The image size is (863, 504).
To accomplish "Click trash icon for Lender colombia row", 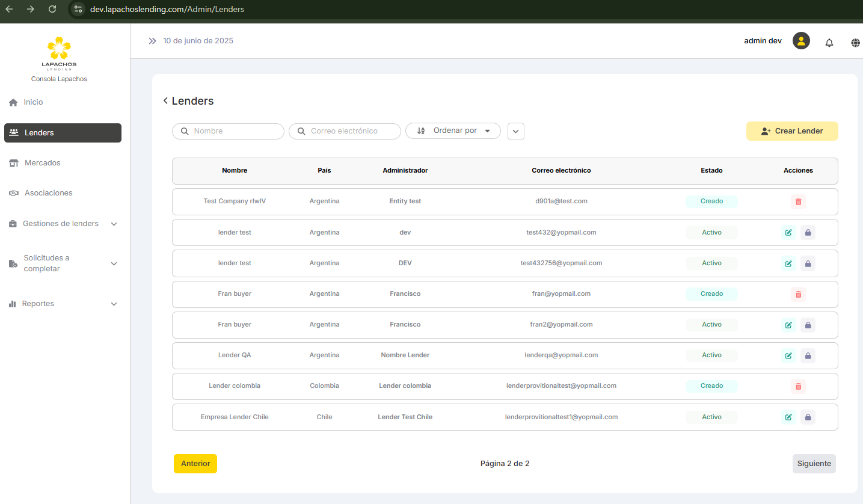I will point(798,387).
